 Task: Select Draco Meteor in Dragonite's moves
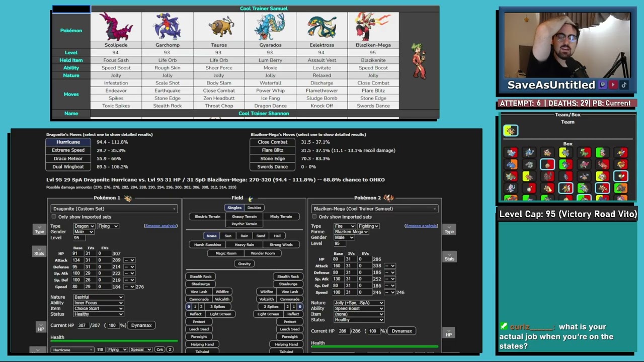(68, 158)
